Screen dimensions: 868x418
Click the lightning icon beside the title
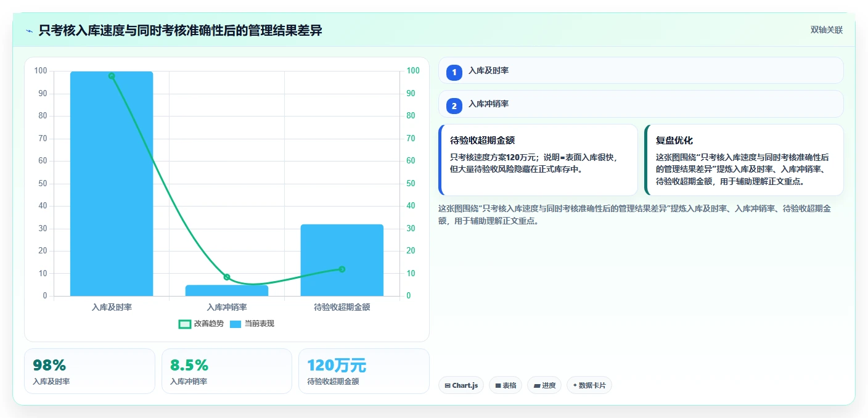coord(30,31)
